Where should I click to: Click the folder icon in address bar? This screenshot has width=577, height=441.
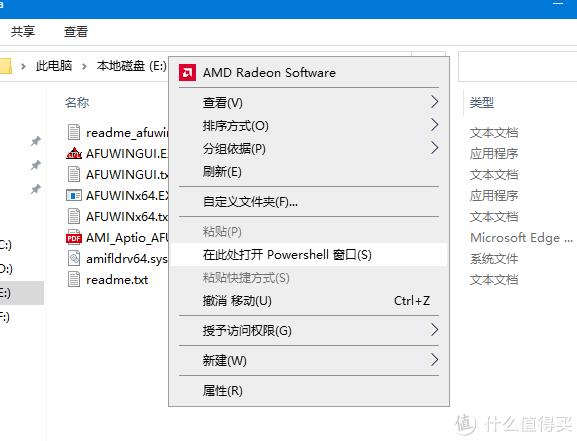pyautogui.click(x=6, y=66)
